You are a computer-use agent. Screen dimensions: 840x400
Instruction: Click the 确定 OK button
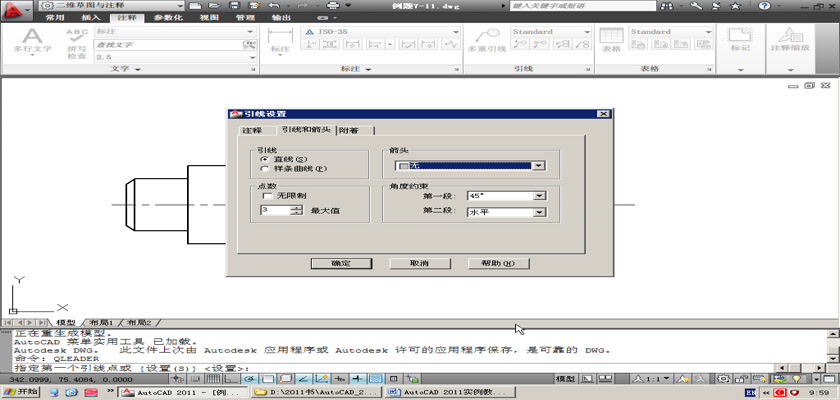(x=341, y=263)
